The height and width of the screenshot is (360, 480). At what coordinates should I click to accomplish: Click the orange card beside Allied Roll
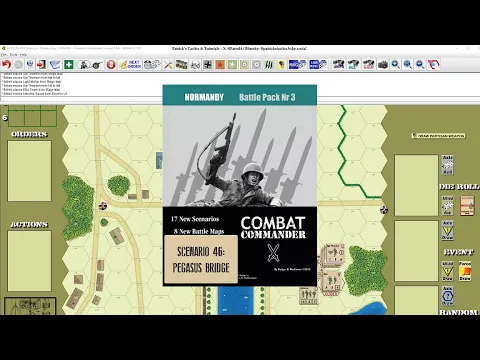point(467,206)
